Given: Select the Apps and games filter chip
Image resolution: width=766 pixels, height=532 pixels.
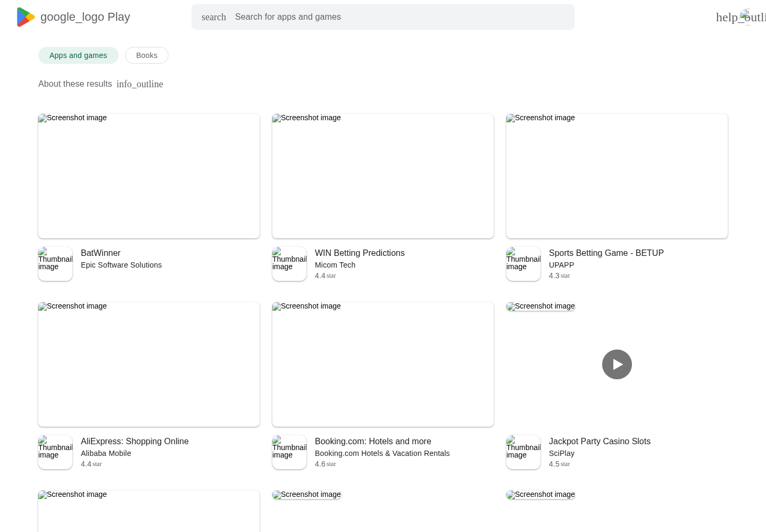Looking at the screenshot, I should pos(78,55).
